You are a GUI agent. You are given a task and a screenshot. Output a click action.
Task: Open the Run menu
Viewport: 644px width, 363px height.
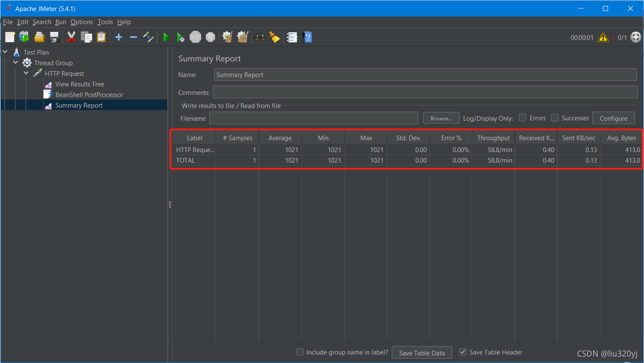[x=61, y=22]
